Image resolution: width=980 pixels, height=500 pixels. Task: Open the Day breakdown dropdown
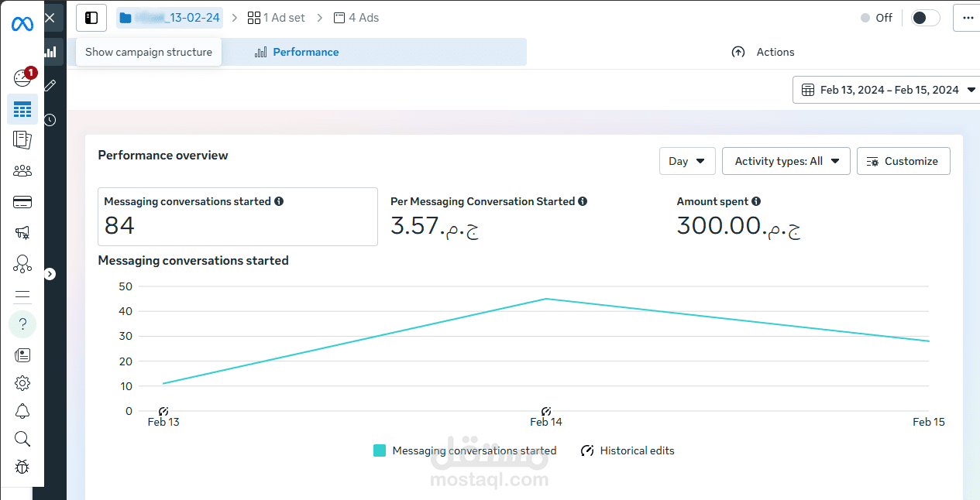[x=687, y=161]
